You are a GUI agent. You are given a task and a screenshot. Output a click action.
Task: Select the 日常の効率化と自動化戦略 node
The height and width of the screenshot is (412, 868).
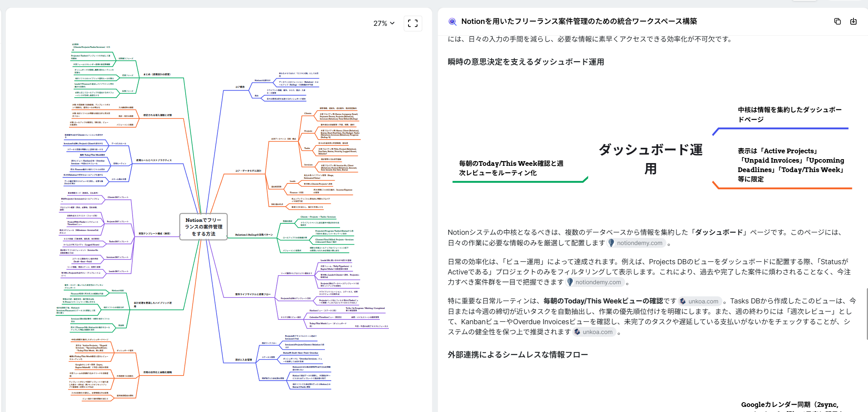pyautogui.click(x=157, y=372)
